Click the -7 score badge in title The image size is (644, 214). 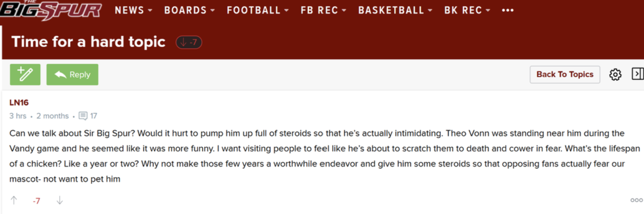[189, 42]
